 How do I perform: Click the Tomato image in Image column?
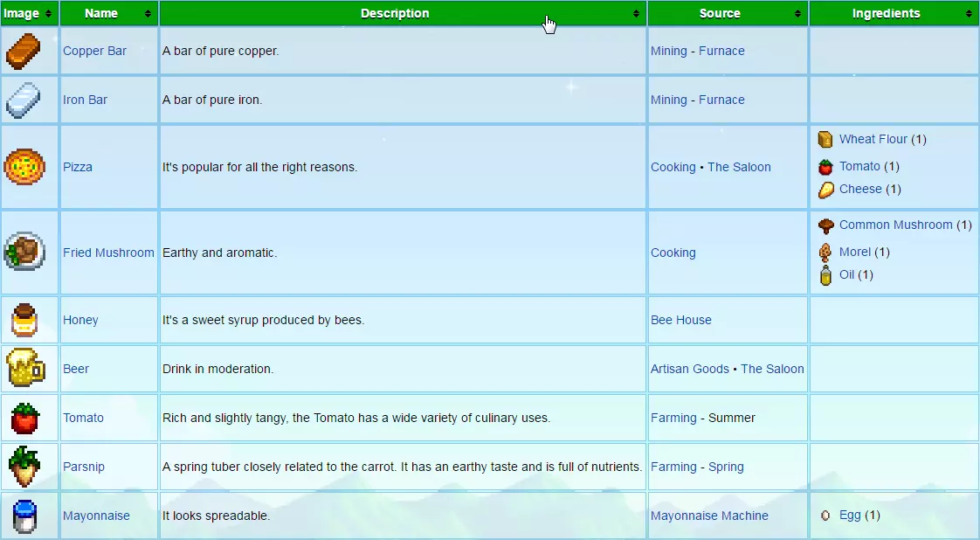point(25,419)
